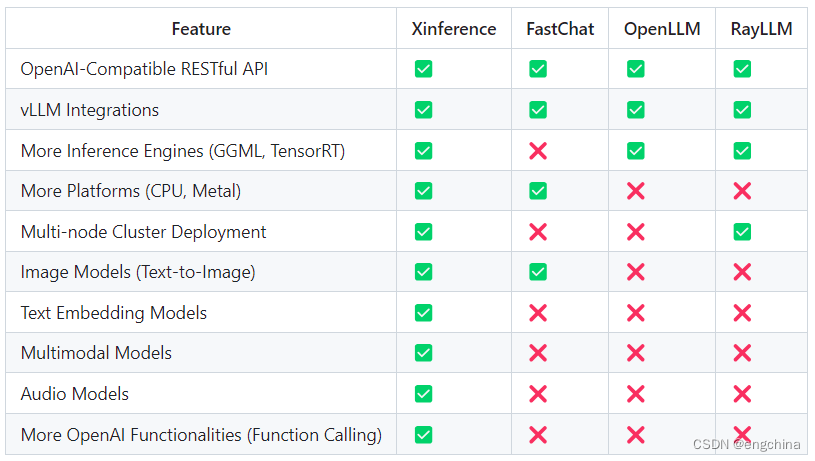The width and height of the screenshot is (815, 461).
Task: Click the FastChat check for OpenAI-Compatible RESTful API
Action: click(x=537, y=69)
